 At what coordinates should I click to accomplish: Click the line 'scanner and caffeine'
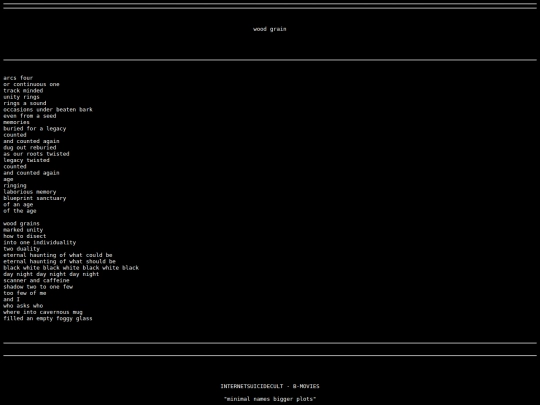pos(37,281)
